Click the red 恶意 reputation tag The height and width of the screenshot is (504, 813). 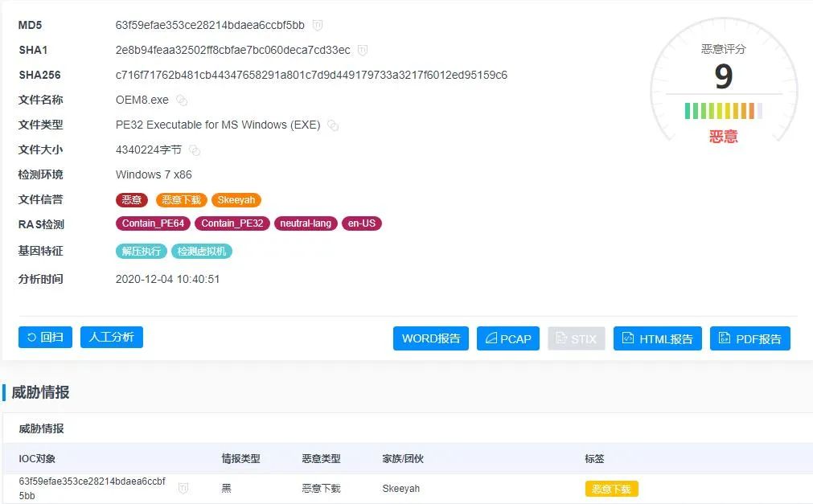point(132,200)
